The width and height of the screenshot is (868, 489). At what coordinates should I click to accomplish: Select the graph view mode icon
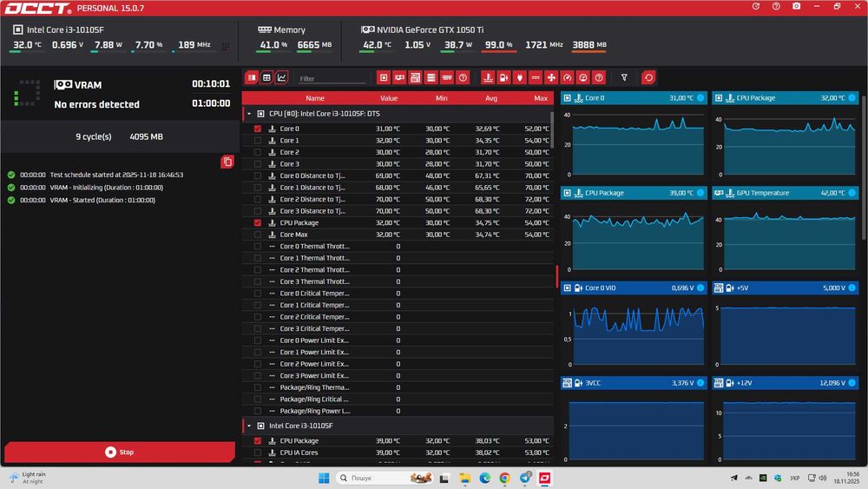click(282, 78)
